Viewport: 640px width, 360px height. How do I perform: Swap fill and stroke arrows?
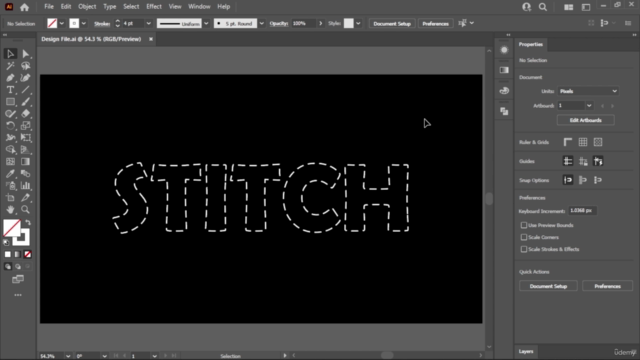[x=28, y=223]
